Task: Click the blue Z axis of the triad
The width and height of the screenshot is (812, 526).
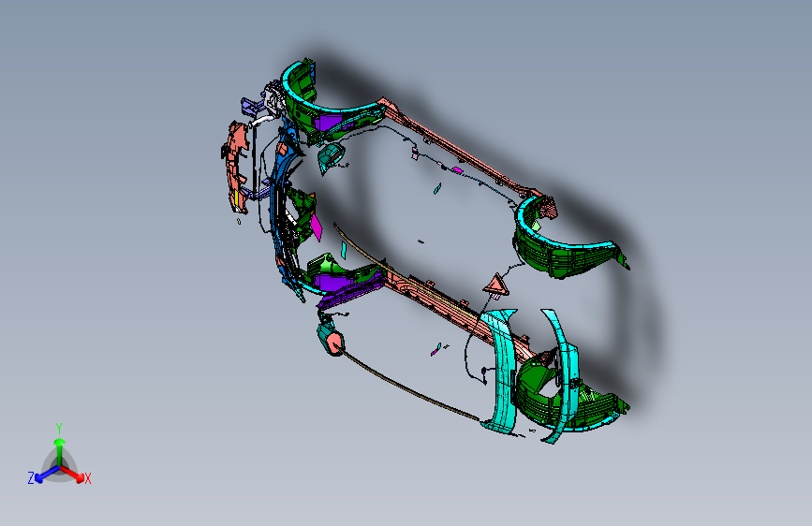Action: click(x=47, y=474)
